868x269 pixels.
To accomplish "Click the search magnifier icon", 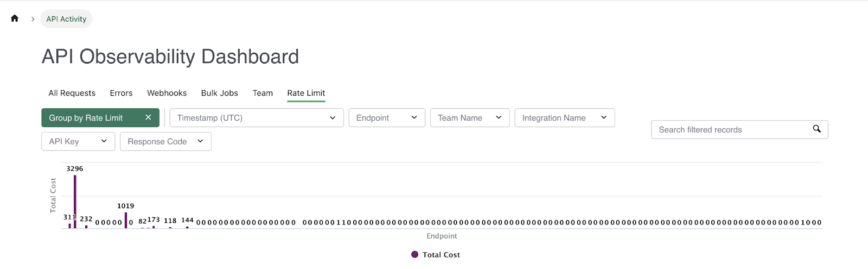I will click(x=816, y=129).
